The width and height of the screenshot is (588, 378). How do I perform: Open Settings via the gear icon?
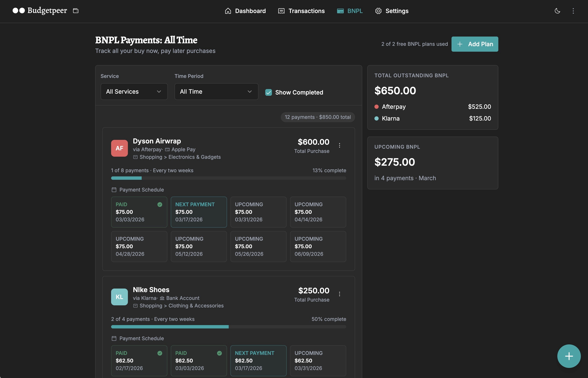coord(378,11)
